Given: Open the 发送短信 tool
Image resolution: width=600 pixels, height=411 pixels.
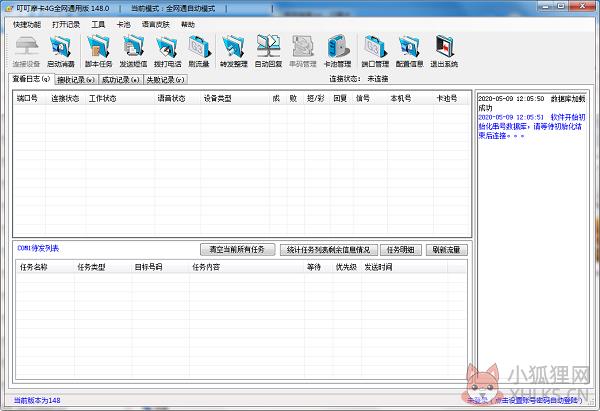Looking at the screenshot, I should click(133, 51).
